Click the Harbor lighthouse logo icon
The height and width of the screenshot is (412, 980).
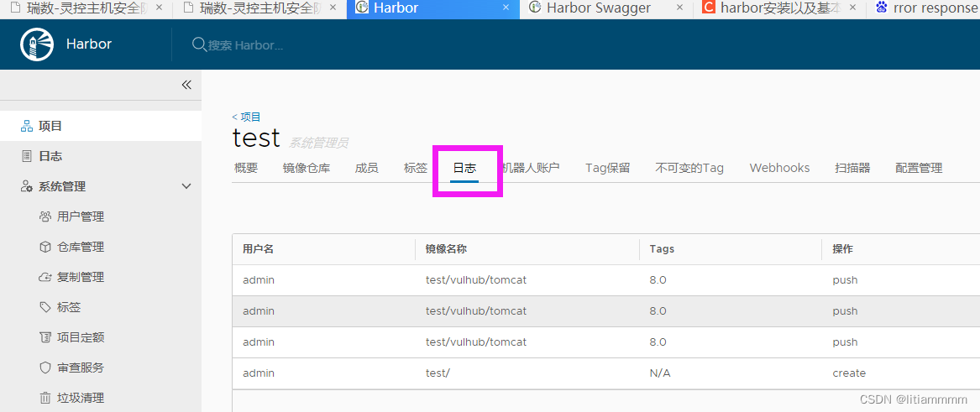38,45
